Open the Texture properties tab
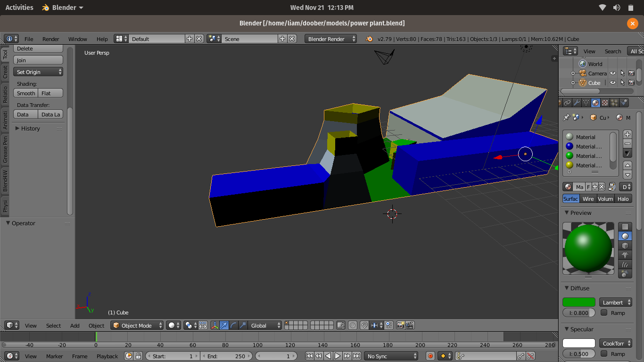The width and height of the screenshot is (644, 362). tap(605, 103)
